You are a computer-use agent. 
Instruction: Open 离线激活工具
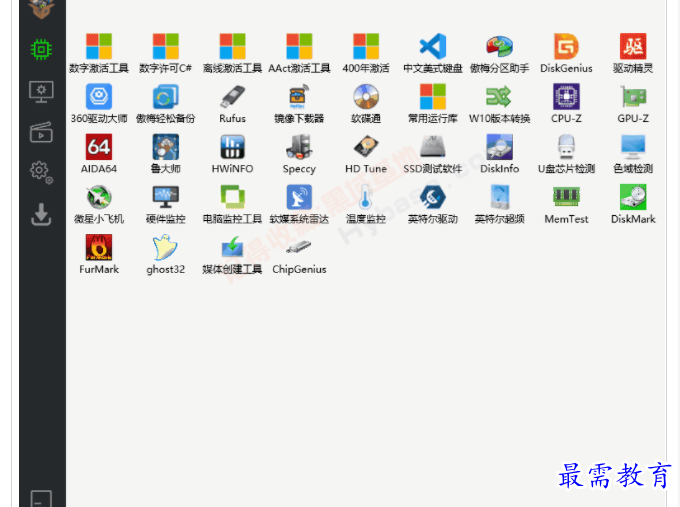[x=232, y=53]
